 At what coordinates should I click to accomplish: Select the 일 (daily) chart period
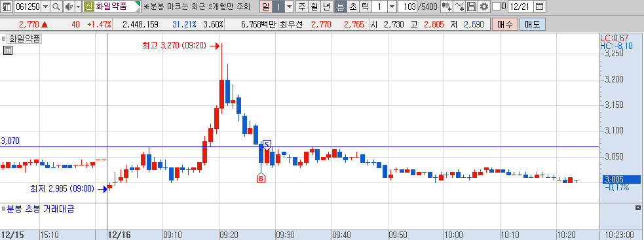pyautogui.click(x=266, y=7)
